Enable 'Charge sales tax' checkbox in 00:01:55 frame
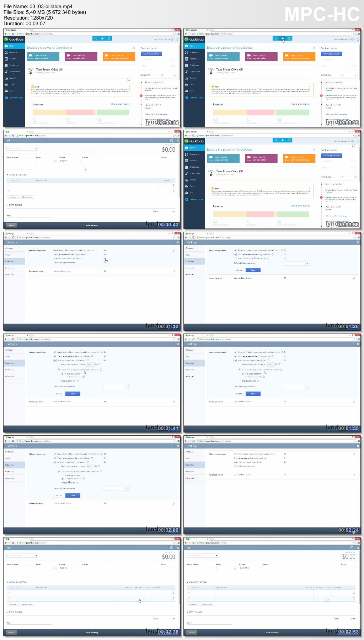Image resolution: width=364 pixels, height=640 pixels. (x=239, y=381)
